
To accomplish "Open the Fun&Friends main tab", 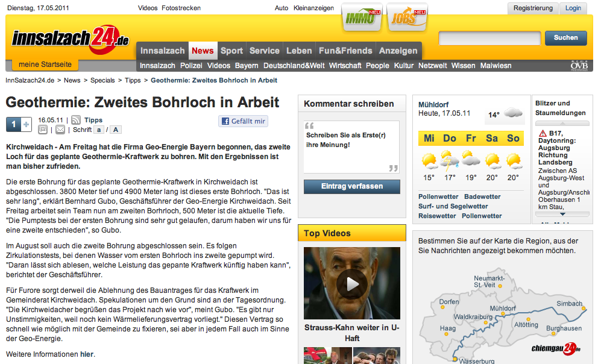I will tap(345, 51).
